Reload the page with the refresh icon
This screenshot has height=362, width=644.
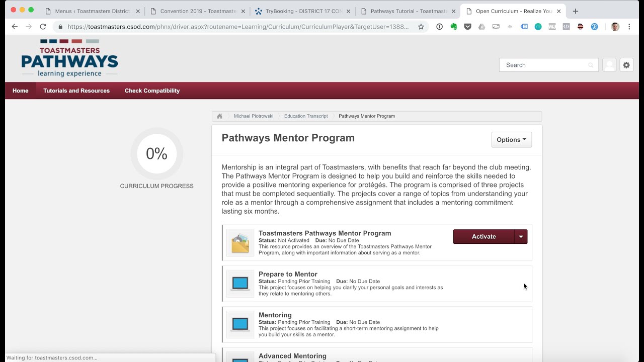[43, 27]
